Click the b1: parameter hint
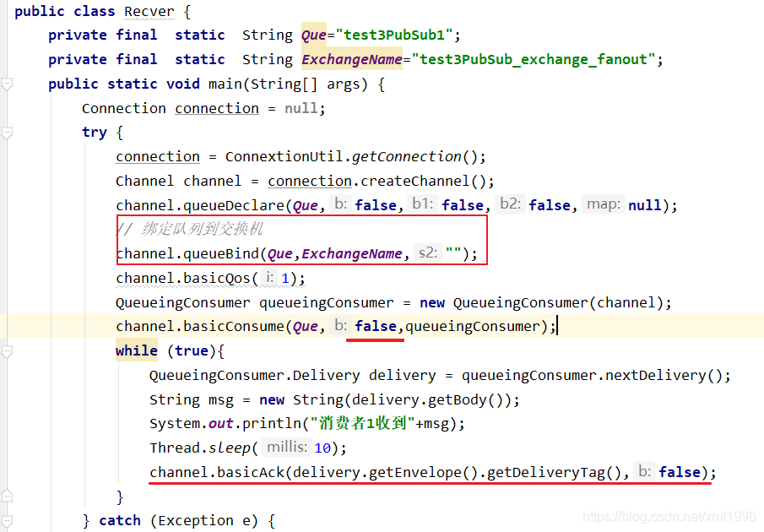 (x=422, y=204)
